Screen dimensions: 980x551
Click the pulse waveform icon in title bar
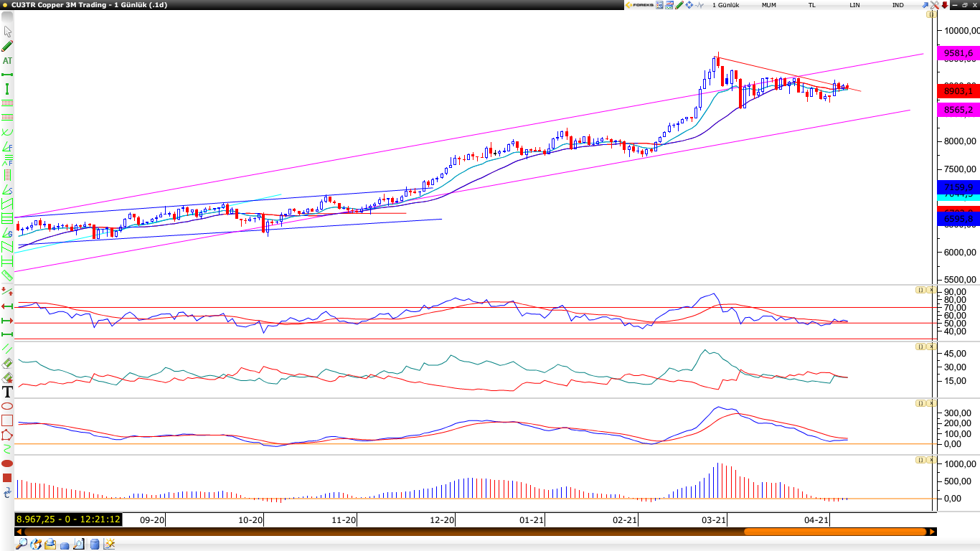tap(699, 5)
